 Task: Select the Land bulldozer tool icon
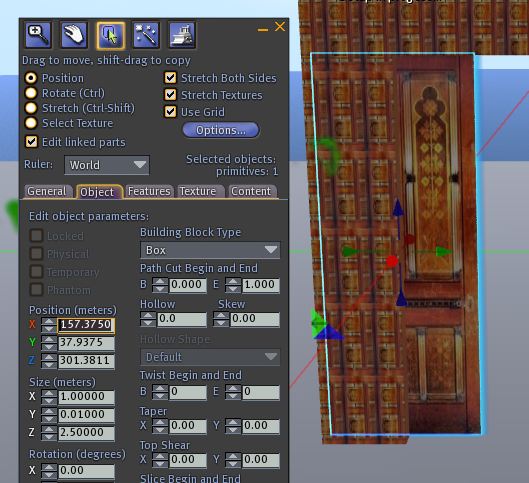pos(182,35)
